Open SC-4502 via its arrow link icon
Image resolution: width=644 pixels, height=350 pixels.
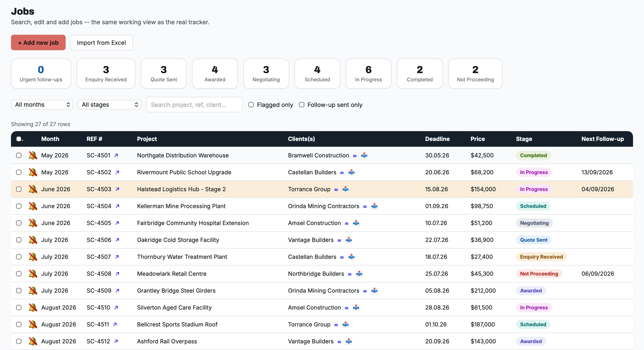tap(117, 172)
